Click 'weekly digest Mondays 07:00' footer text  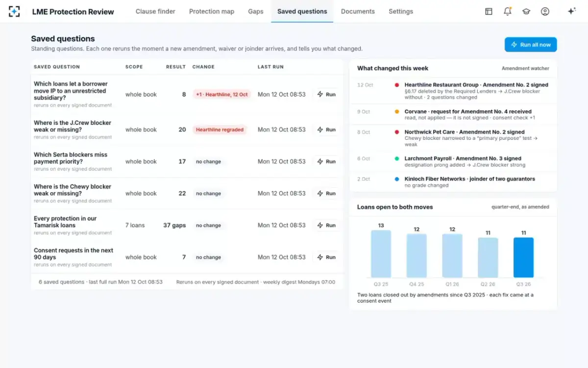click(299, 282)
